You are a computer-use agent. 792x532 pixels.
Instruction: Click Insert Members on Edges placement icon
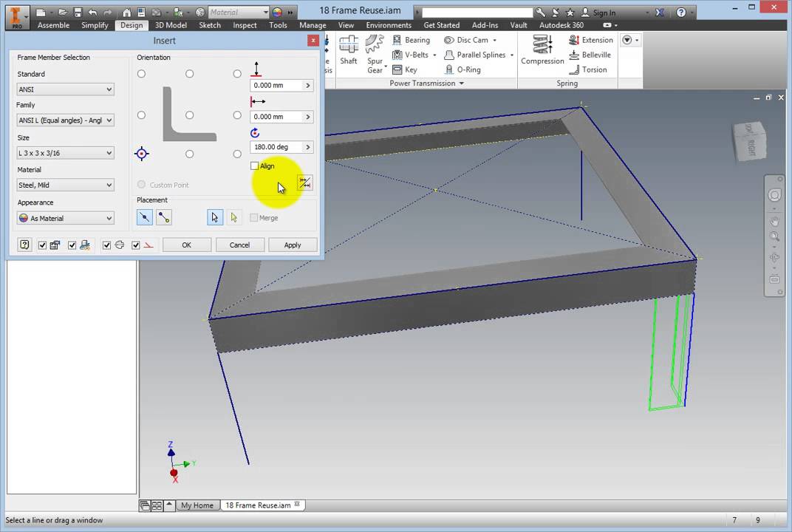145,217
